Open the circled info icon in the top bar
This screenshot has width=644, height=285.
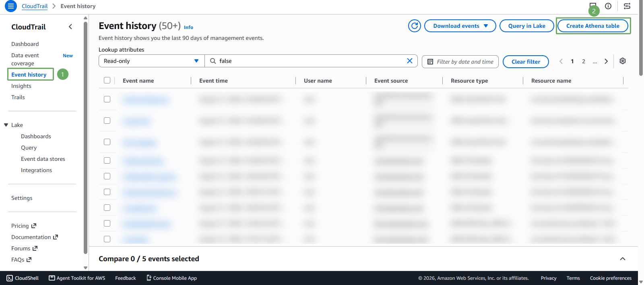coord(608,6)
